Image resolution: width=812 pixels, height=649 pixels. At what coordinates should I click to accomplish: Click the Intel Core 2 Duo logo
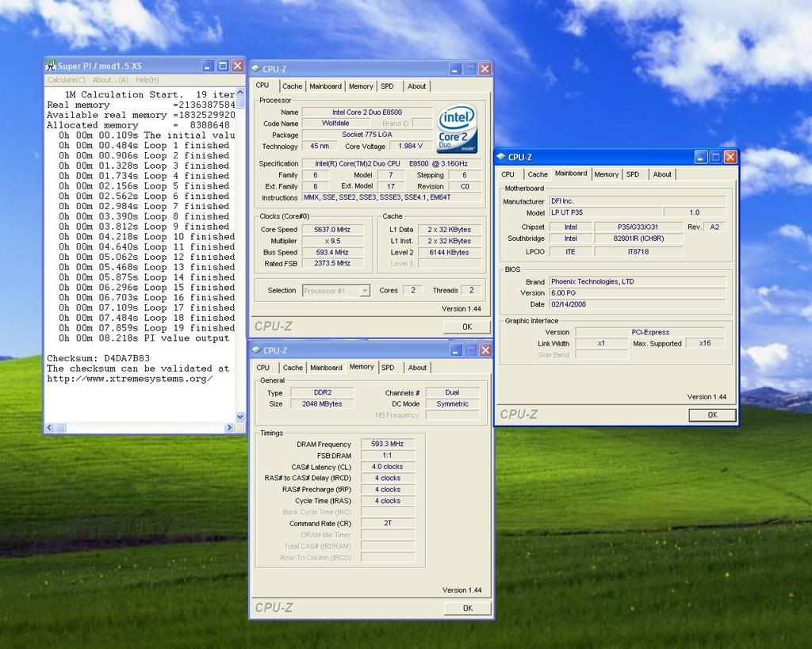pos(456,129)
